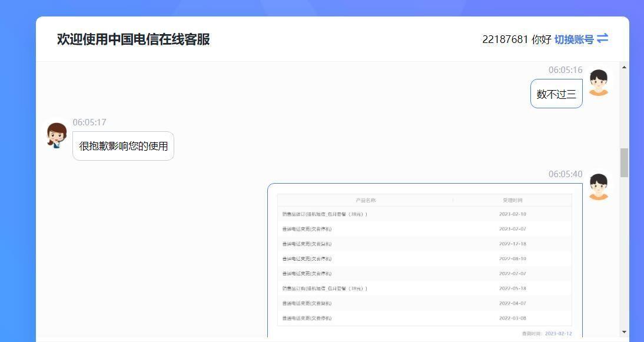Viewport: 644px width, 342px height.
Task: Click the page title 欢迎使用中国电信在线客服
Action: (134, 39)
